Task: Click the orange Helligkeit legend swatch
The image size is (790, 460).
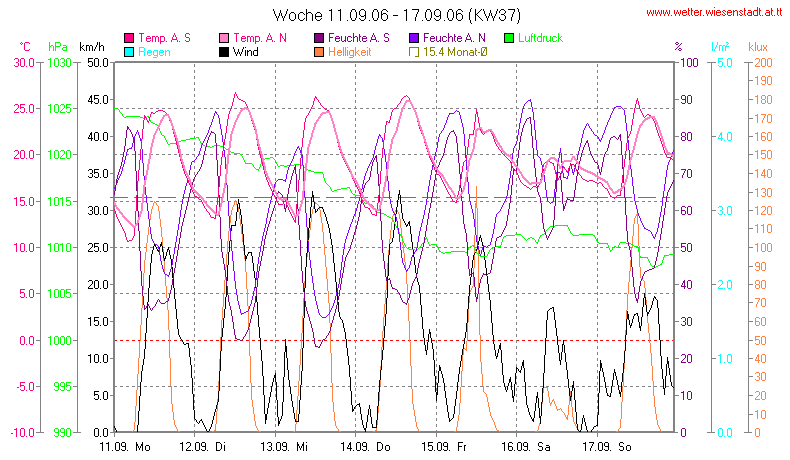Action: [319, 52]
